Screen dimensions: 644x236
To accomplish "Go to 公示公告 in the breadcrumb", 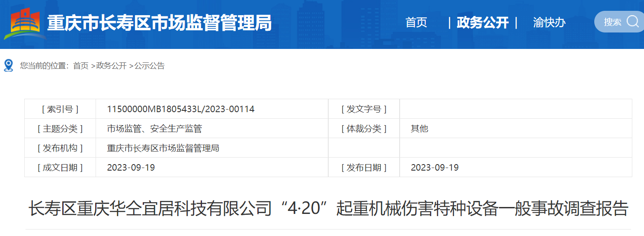I will pyautogui.click(x=150, y=66).
